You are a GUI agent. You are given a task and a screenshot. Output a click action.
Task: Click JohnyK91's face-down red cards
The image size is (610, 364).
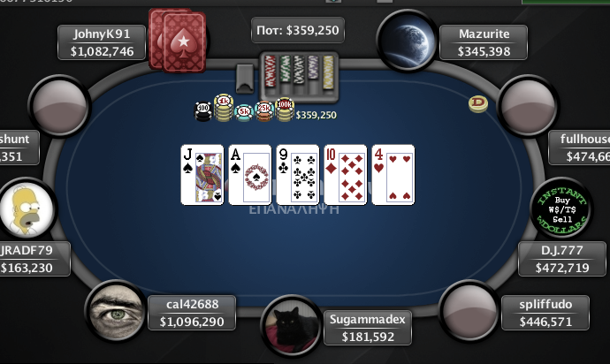[178, 41]
